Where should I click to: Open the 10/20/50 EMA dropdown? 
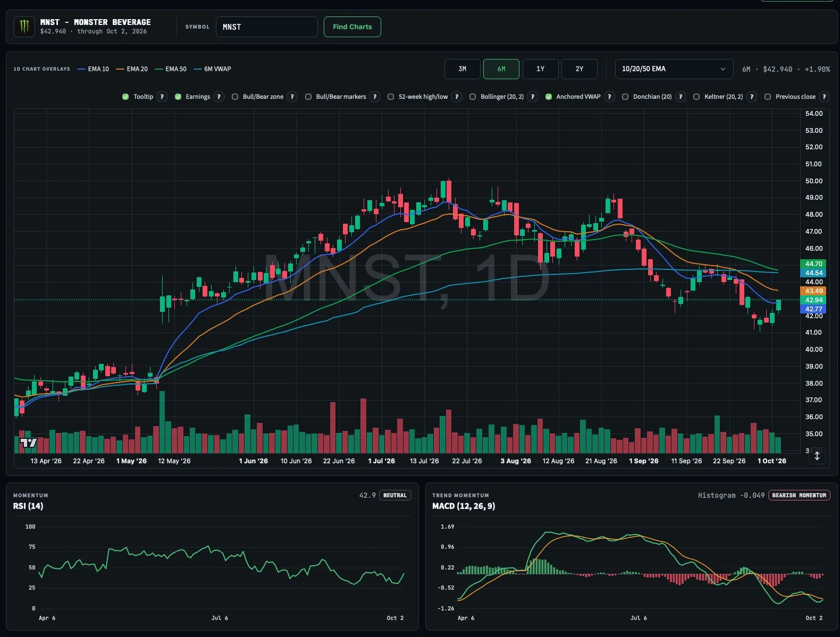click(674, 69)
